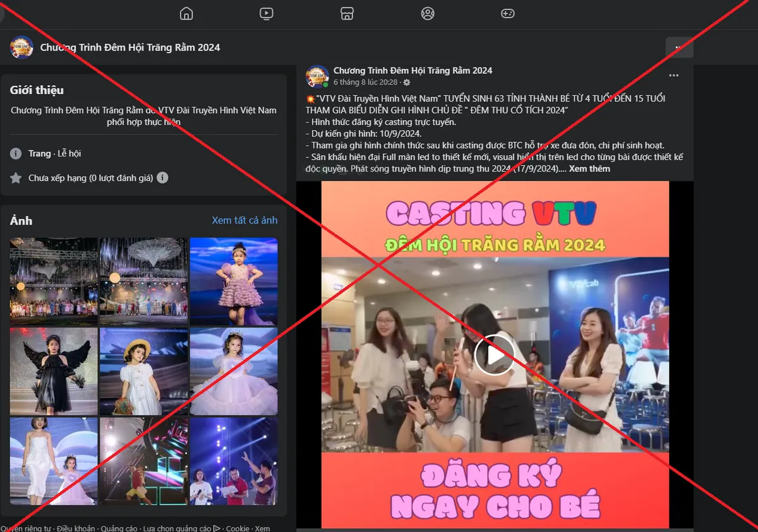Open the post timestamp 6 tháng 8 lúc 20:28
The image size is (758, 532).
366,83
